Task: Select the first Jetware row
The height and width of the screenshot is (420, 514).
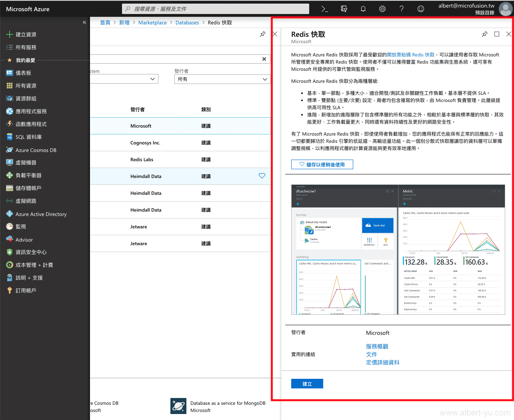Action: pyautogui.click(x=180, y=227)
